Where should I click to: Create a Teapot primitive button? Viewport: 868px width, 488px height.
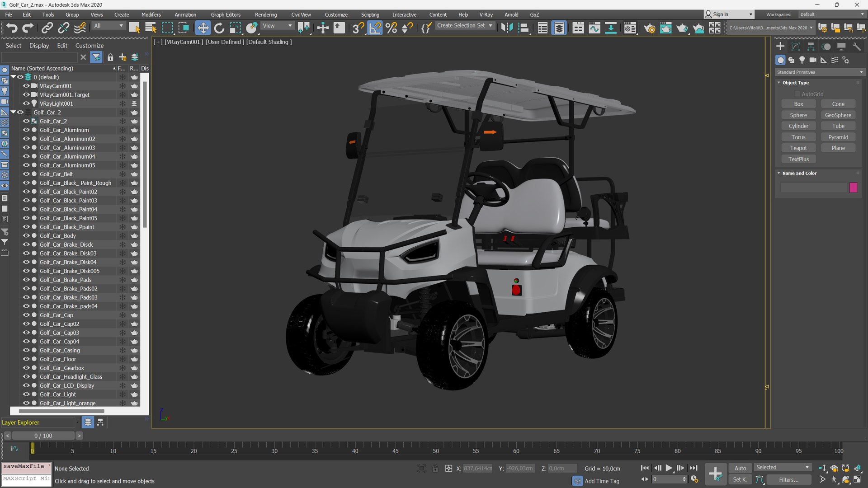click(798, 148)
